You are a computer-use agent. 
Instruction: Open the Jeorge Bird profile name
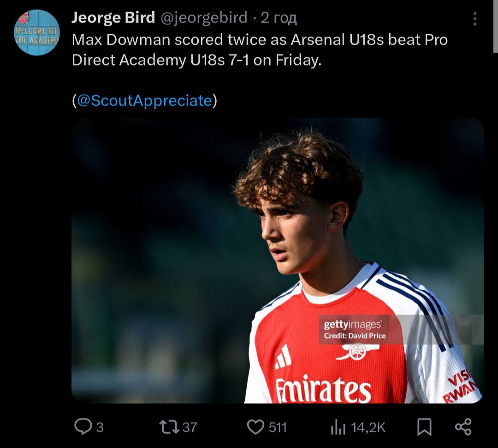point(113,18)
